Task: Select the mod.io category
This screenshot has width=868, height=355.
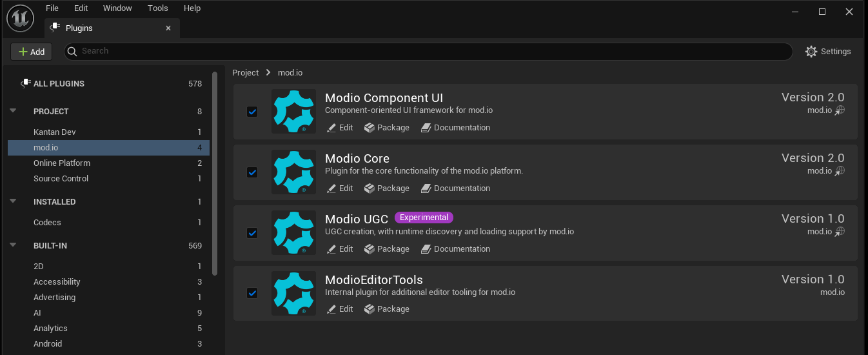Action: [x=108, y=148]
